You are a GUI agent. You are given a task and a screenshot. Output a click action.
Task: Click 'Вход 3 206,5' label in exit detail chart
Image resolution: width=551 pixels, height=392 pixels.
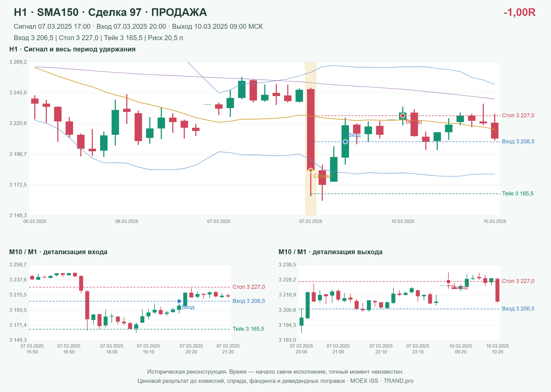coord(518,309)
